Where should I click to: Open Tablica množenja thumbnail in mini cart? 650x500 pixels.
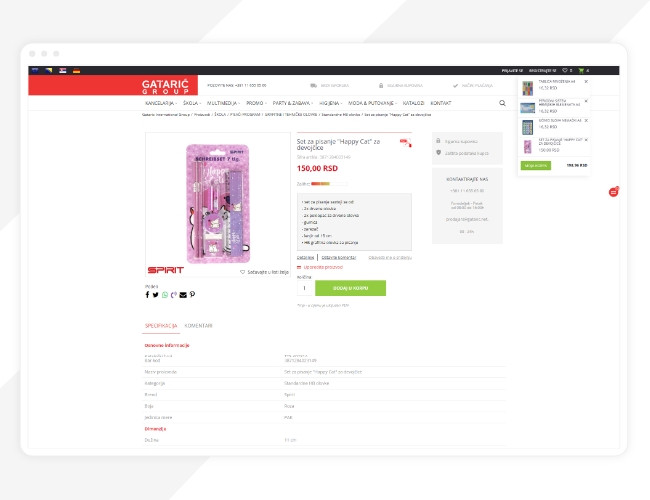[x=527, y=88]
